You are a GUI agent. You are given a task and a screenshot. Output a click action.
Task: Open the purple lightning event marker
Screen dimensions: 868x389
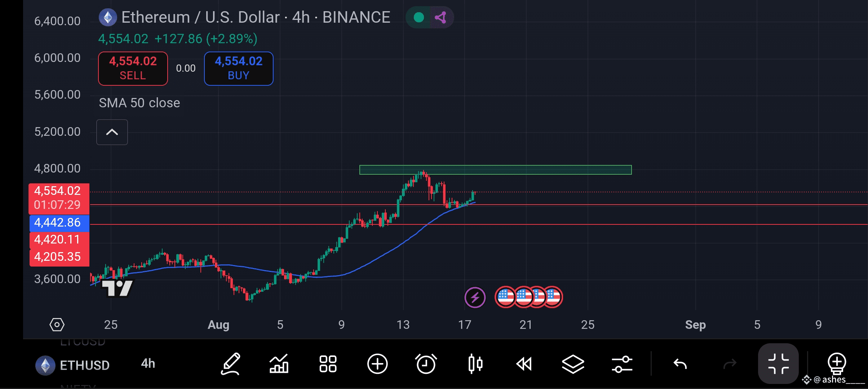point(475,298)
